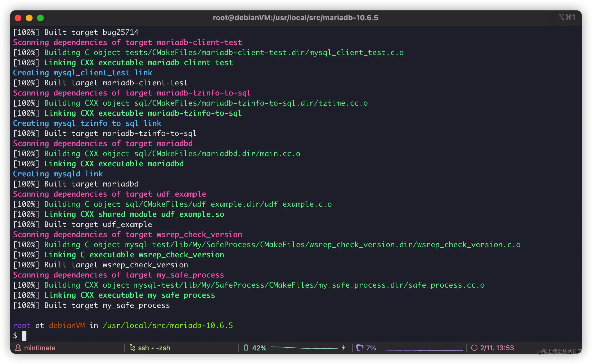Image resolution: width=592 pixels, height=364 pixels.
Task: Click the clock icon next to 2/11, 13:53
Action: click(x=474, y=348)
